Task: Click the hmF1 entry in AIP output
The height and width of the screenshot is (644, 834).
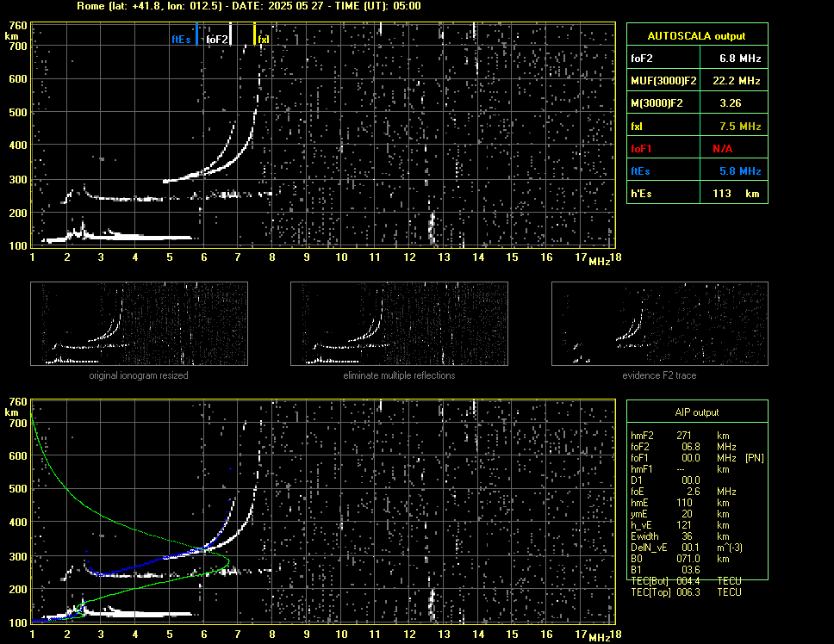Action: pos(680,469)
